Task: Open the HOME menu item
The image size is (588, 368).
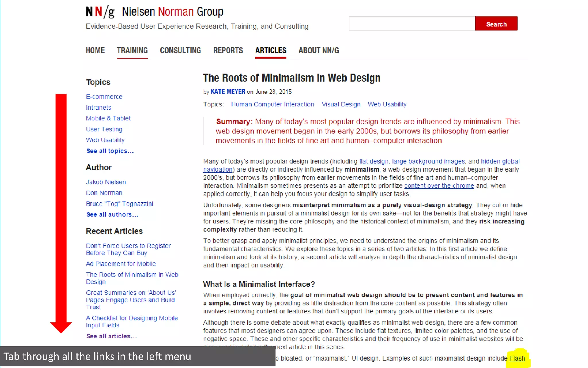Action: point(95,50)
